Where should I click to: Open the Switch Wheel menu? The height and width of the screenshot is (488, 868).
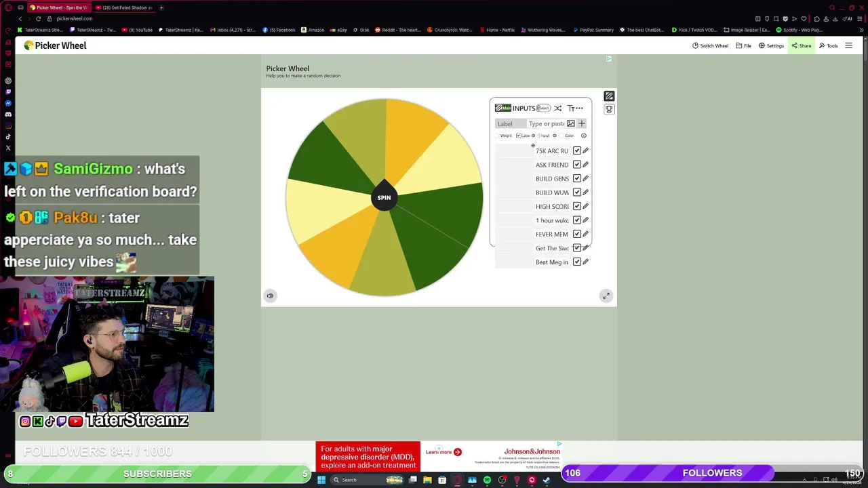[710, 45]
